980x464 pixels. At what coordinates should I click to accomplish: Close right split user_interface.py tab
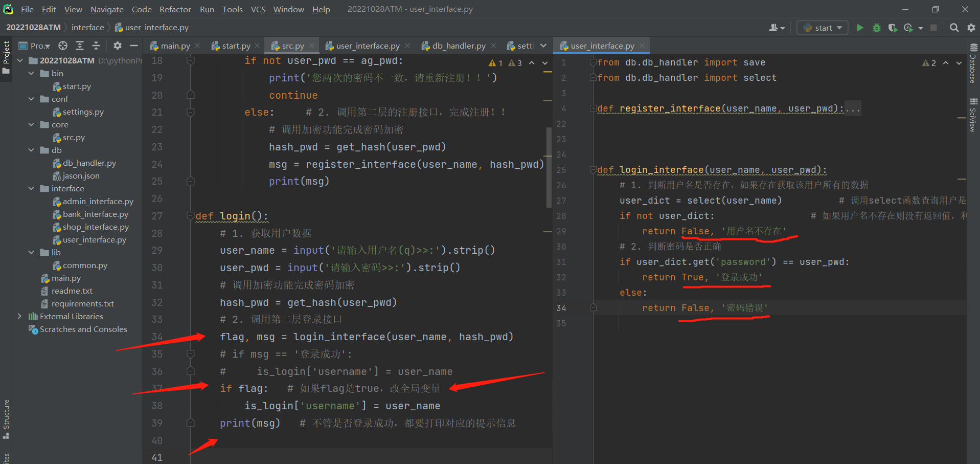pos(642,46)
